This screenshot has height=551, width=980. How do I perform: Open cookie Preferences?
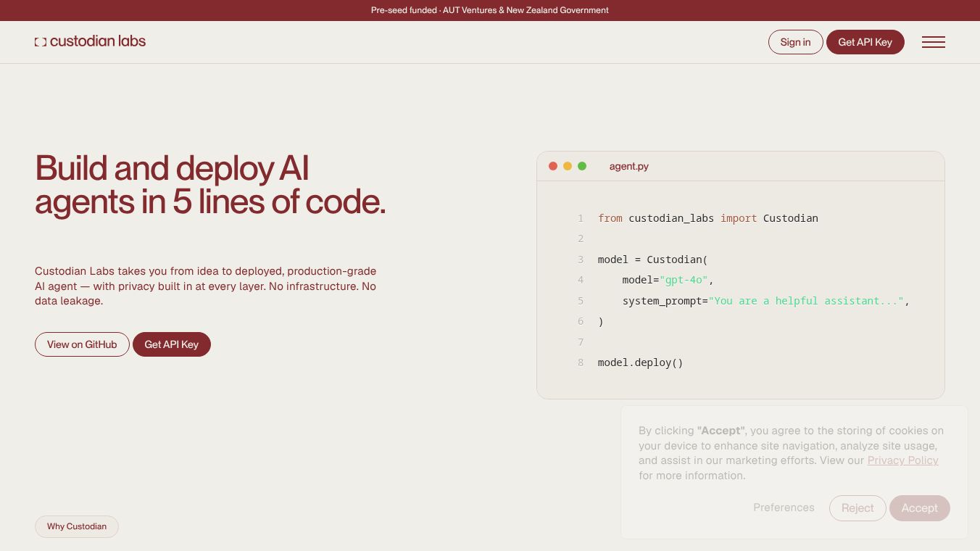(x=784, y=507)
